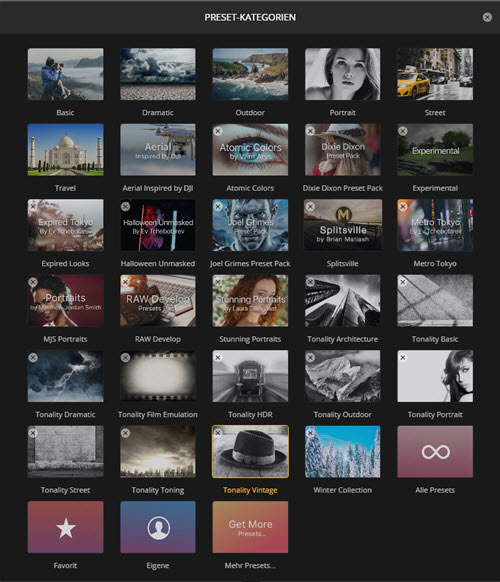Remove Halloween Unmasked using its X icon
The width and height of the screenshot is (500, 582).
pos(125,206)
